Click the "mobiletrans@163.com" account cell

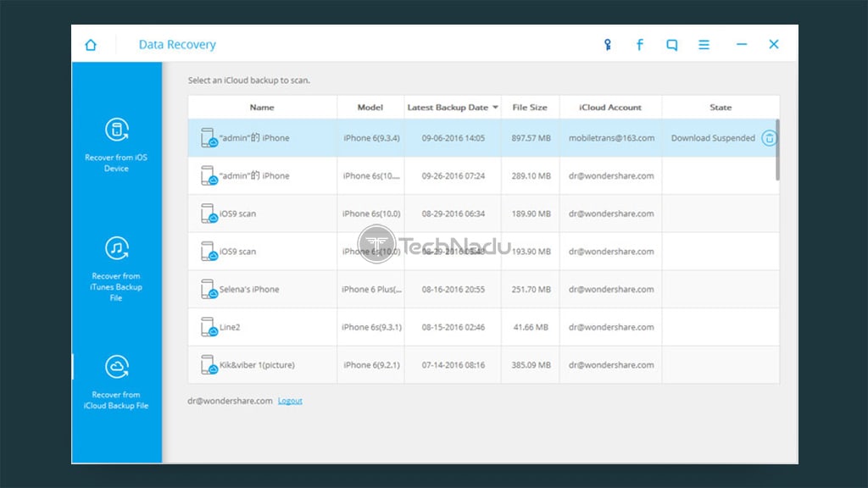611,138
